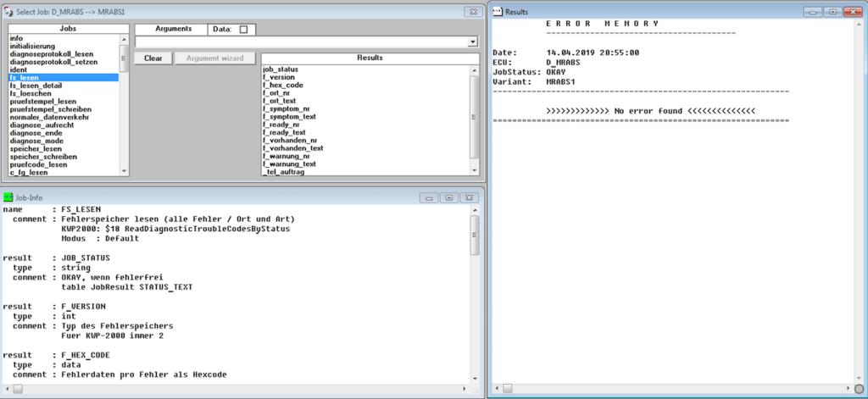Screen dimensions: 868x399
Task: Maximize the Results window
Action: coord(833,12)
